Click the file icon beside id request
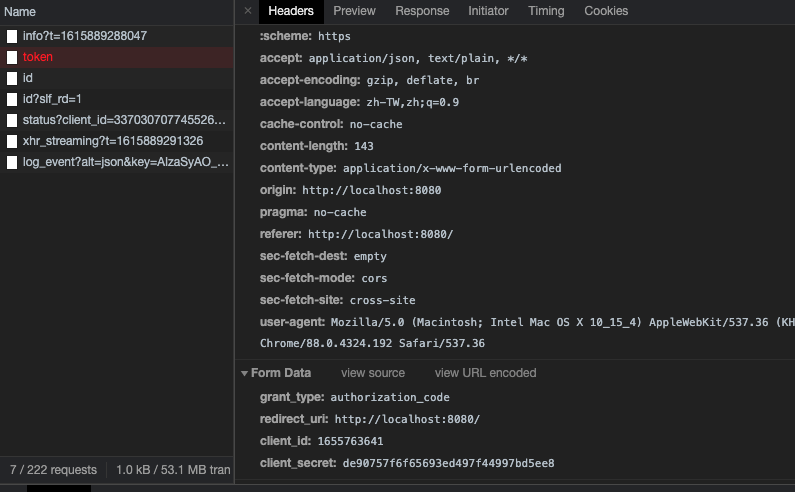Image resolution: width=795 pixels, height=492 pixels. pyautogui.click(x=12, y=78)
